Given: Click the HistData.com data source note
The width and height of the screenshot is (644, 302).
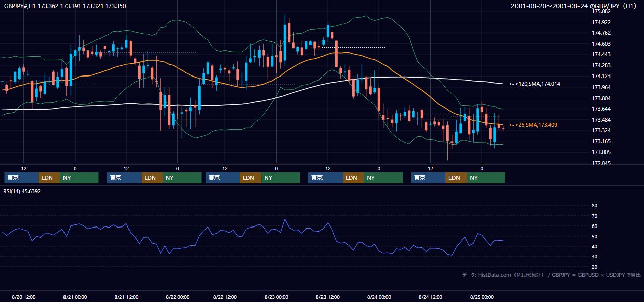Looking at the screenshot, I should (552, 275).
